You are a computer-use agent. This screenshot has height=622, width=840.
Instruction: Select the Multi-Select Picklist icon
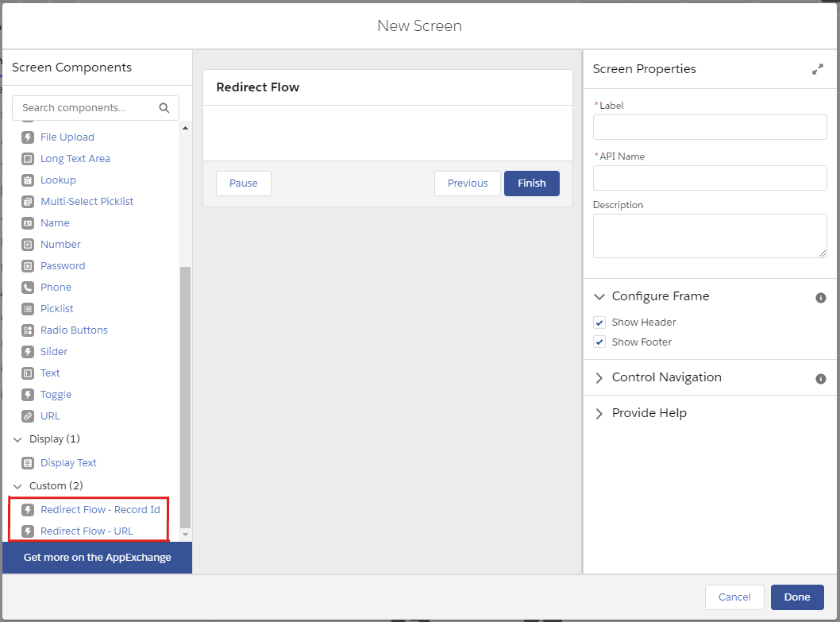[26, 201]
